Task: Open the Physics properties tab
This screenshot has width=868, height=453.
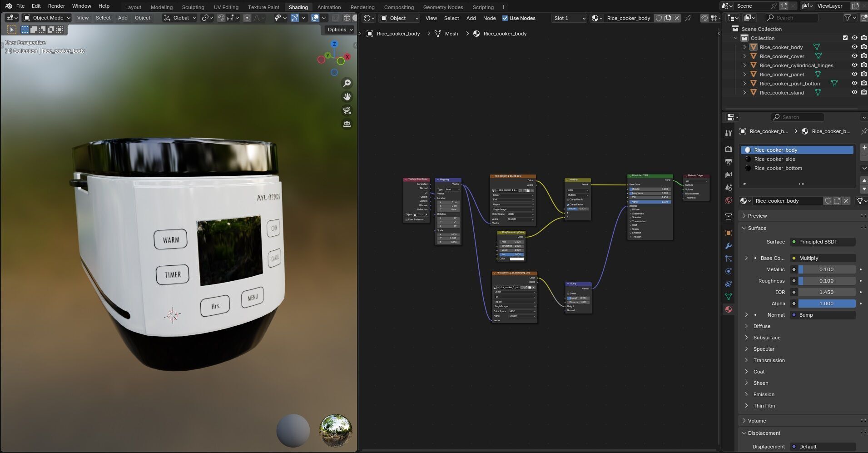Action: pos(729,271)
